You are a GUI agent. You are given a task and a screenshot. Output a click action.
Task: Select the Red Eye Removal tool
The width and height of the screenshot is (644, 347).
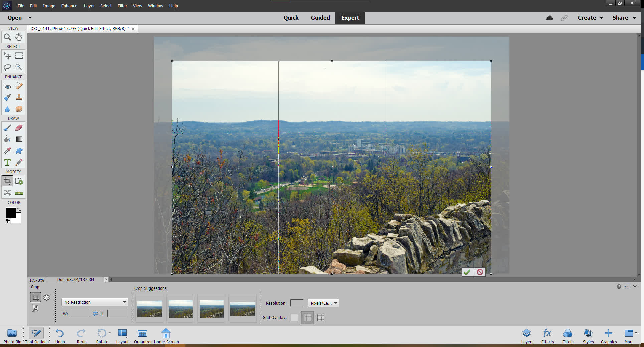(7, 86)
